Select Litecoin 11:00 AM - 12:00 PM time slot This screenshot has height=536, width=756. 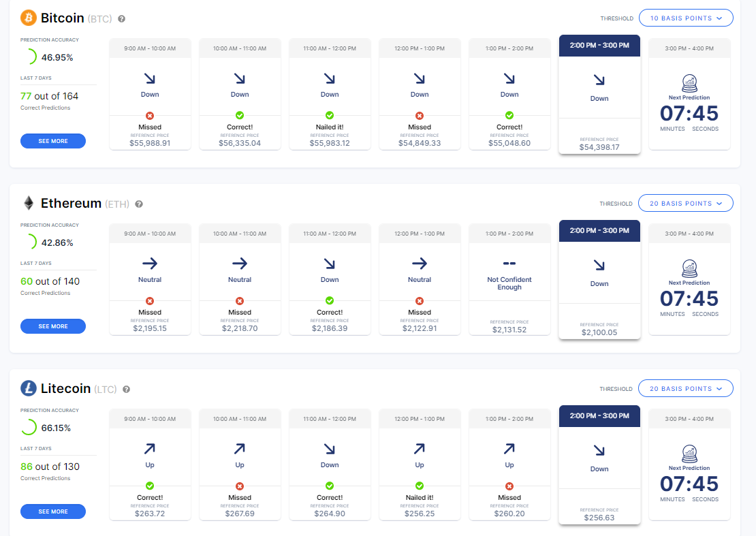[330, 418]
